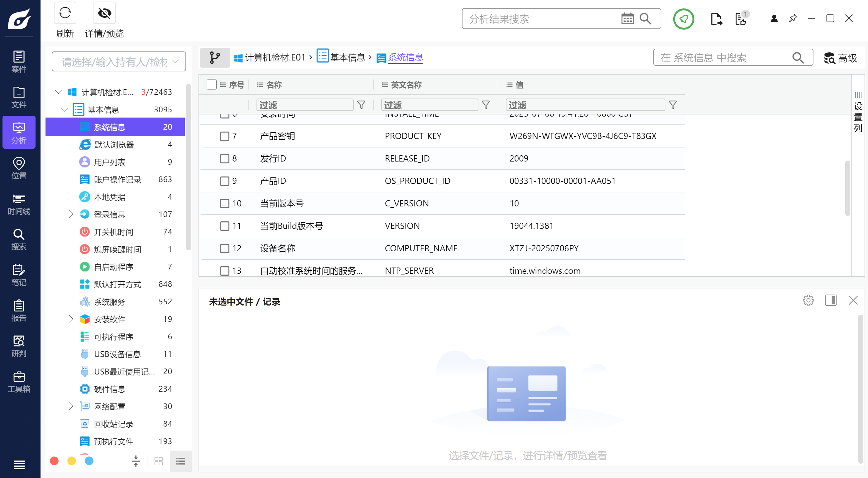Open the 时间线 timeline sidebar icon
868x478 pixels.
[x=19, y=204]
